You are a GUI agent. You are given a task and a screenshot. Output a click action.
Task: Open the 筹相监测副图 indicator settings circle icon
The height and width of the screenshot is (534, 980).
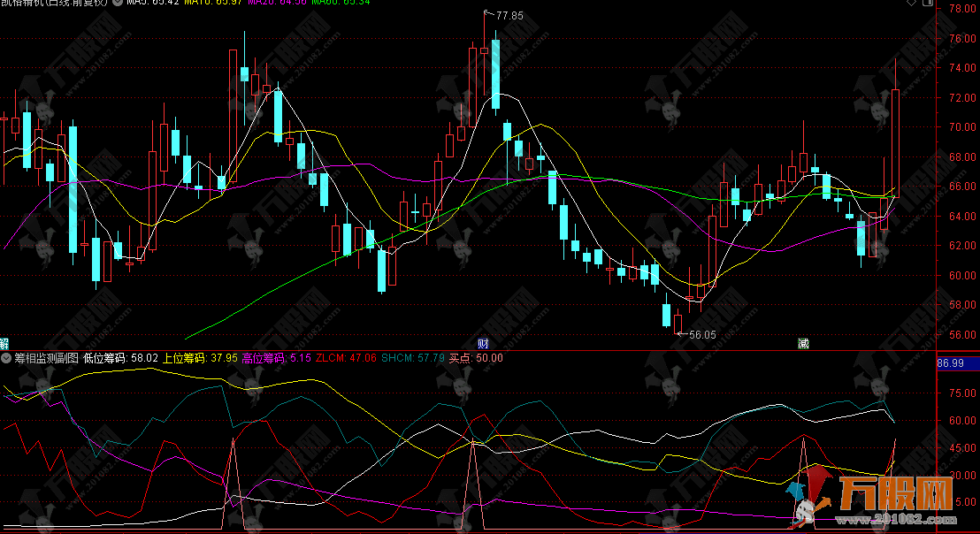[x=6, y=358]
